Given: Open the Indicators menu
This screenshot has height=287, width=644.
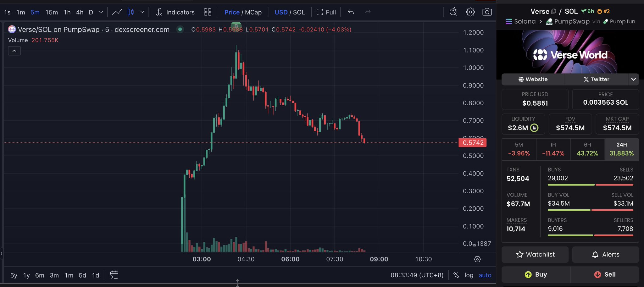Looking at the screenshot, I should (x=175, y=12).
